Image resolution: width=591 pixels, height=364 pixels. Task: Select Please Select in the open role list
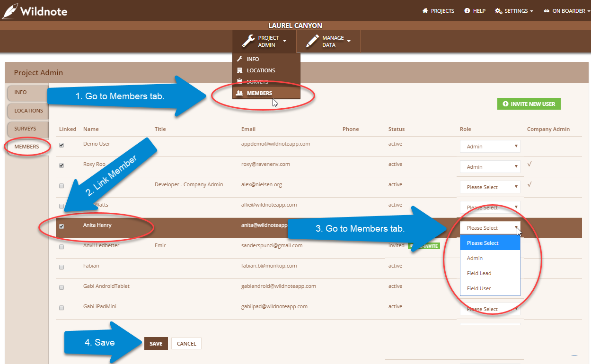coord(490,243)
